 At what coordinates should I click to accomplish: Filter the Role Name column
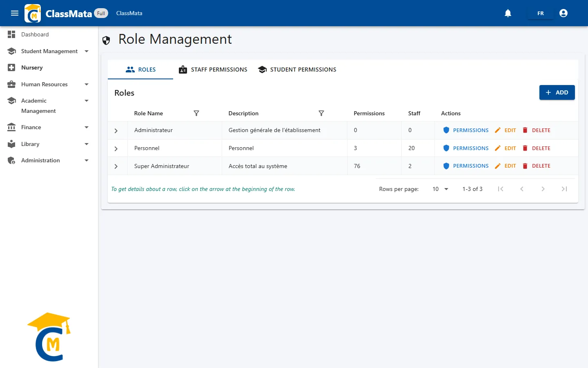coord(196,113)
